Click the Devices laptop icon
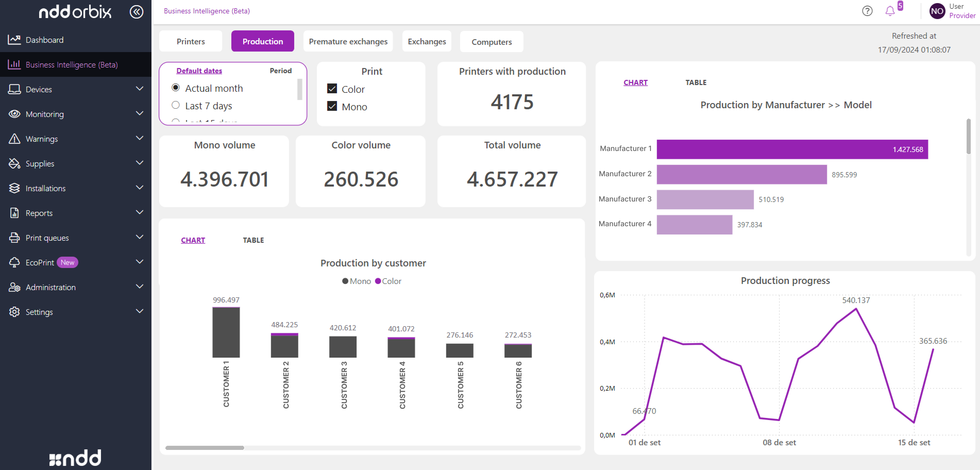Viewport: 980px width, 470px height. click(14, 89)
